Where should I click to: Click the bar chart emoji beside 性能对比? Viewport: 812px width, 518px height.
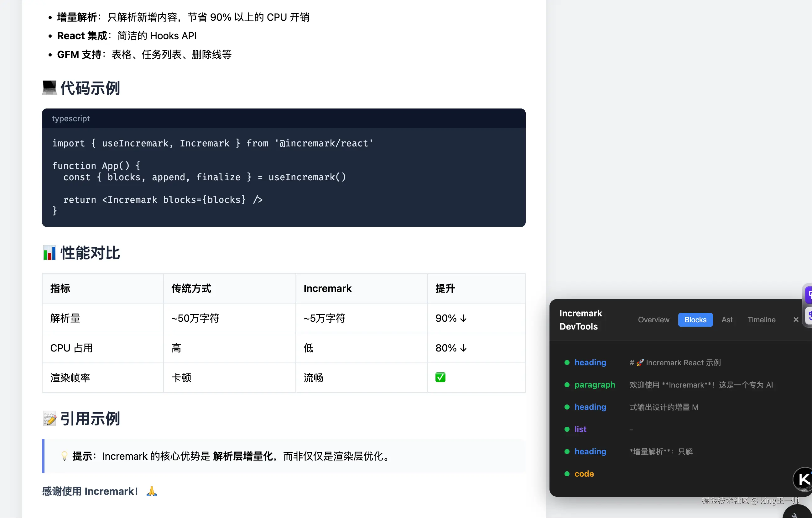coord(49,253)
